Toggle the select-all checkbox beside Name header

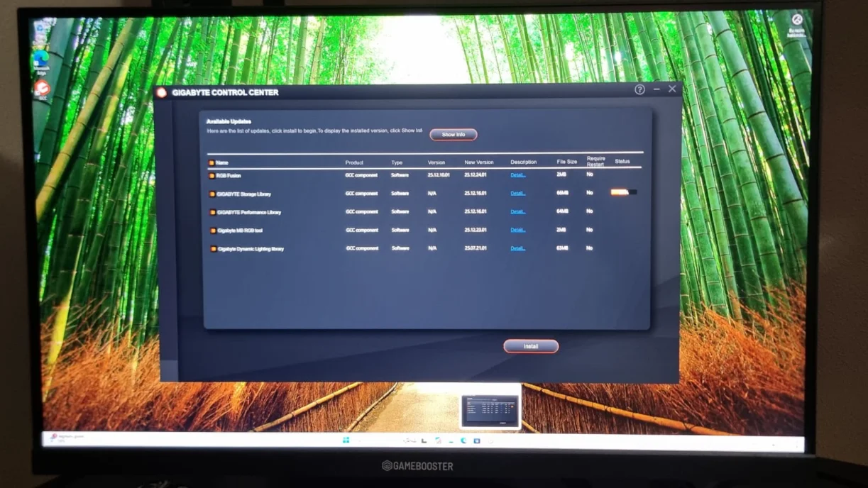(211, 163)
